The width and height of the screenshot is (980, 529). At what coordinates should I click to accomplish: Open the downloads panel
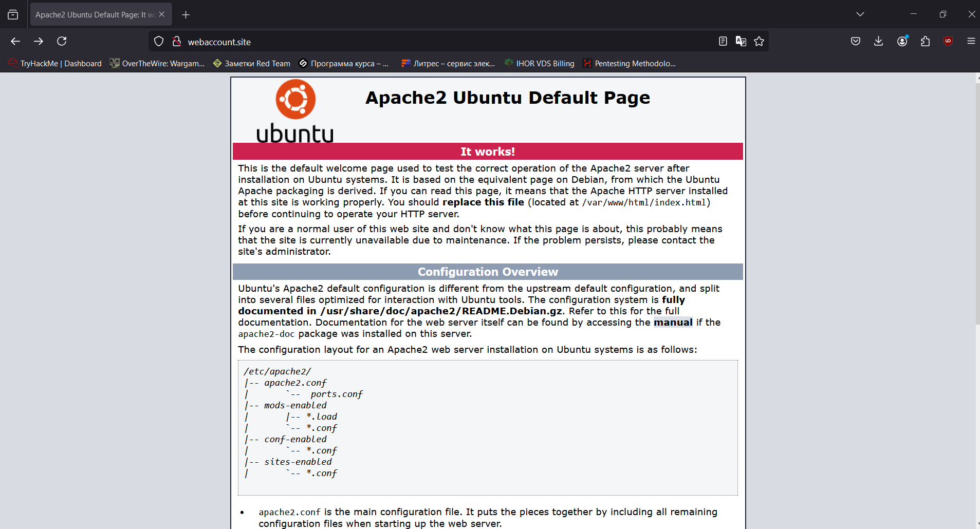pos(879,41)
